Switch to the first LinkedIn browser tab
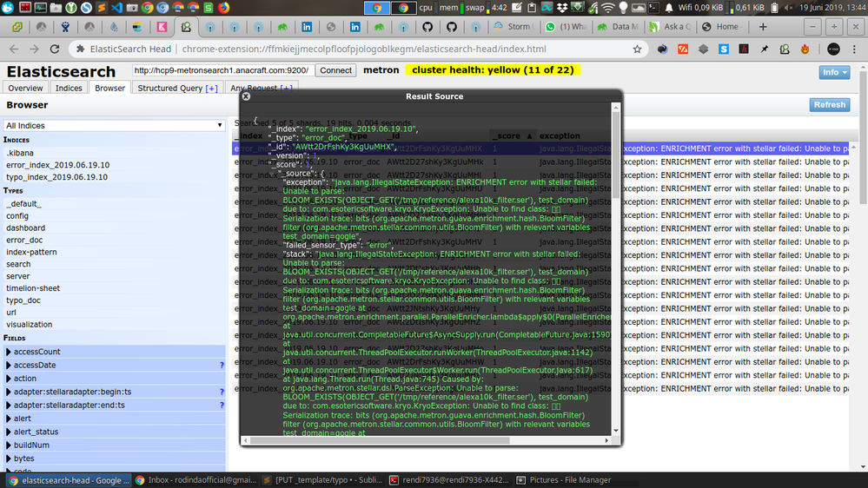This screenshot has height=488, width=868. point(307,27)
